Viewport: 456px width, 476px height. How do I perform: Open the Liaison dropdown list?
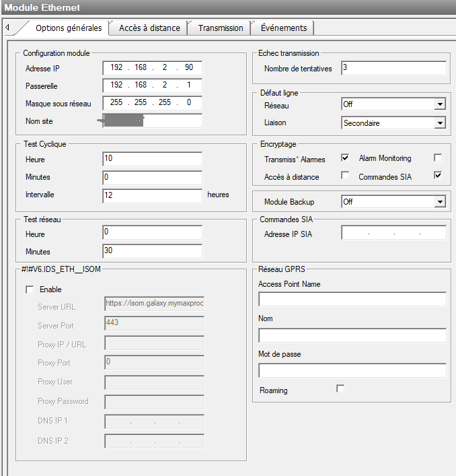(x=439, y=123)
